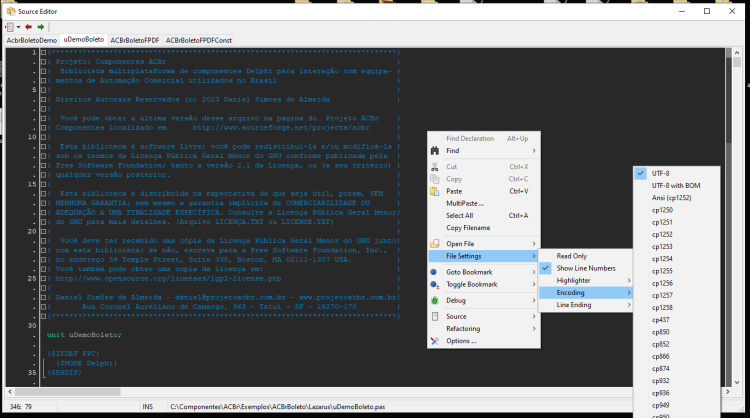
Task: Open the unit list toolbar icon
Action: 10,27
